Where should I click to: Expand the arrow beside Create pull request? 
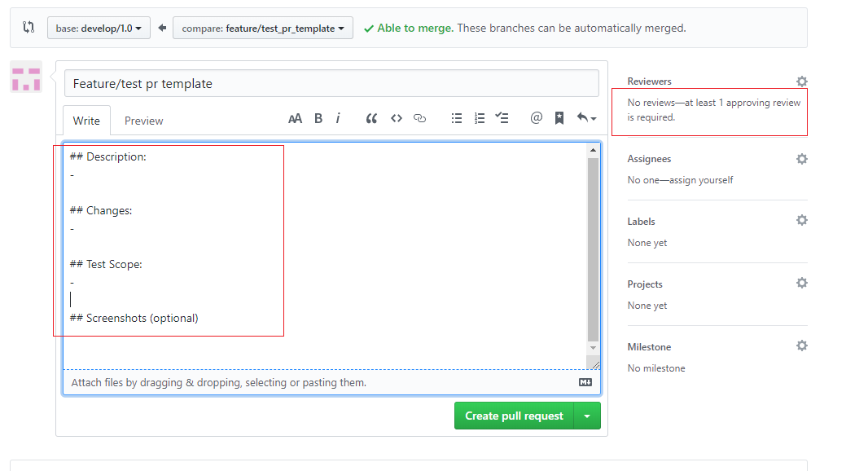point(587,416)
